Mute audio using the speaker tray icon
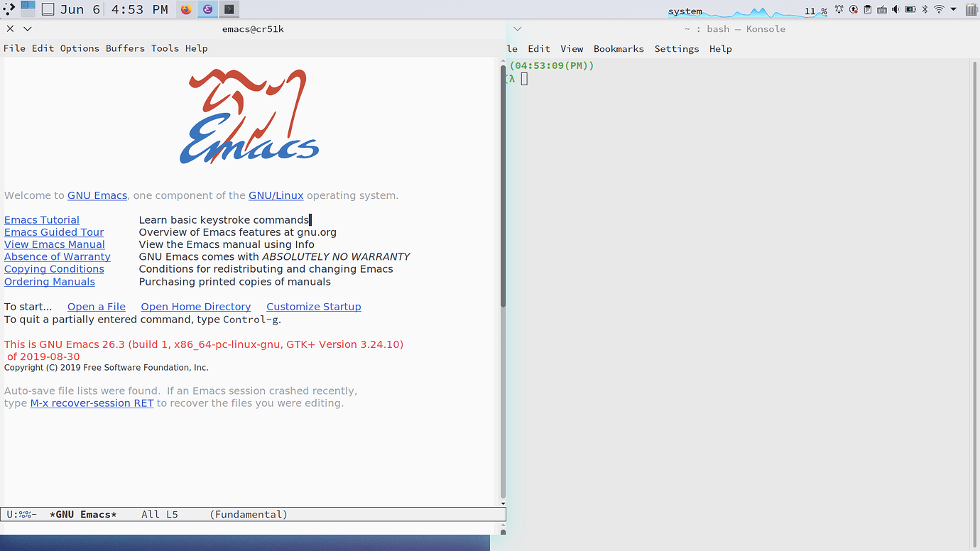Viewport: 980px width, 551px height. click(x=895, y=9)
